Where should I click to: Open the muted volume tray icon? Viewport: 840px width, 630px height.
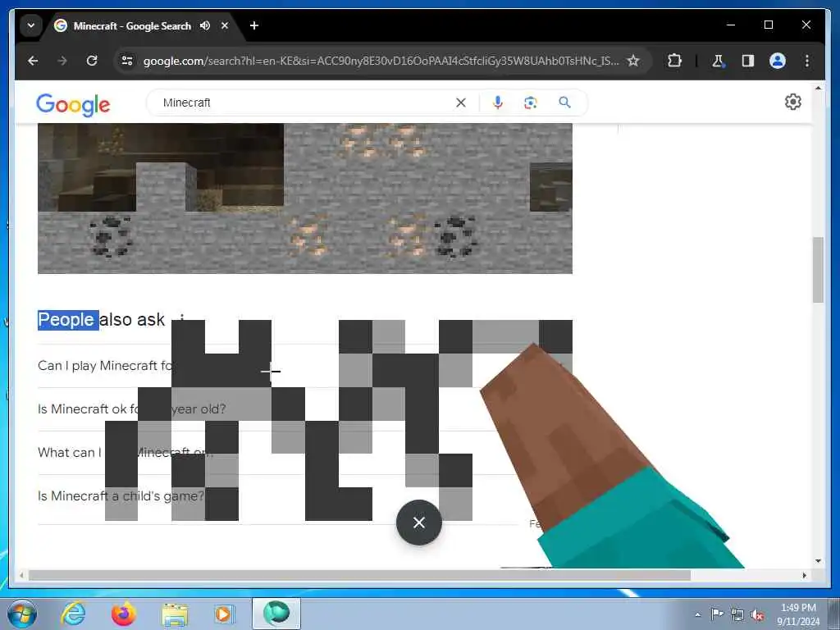pyautogui.click(x=757, y=615)
